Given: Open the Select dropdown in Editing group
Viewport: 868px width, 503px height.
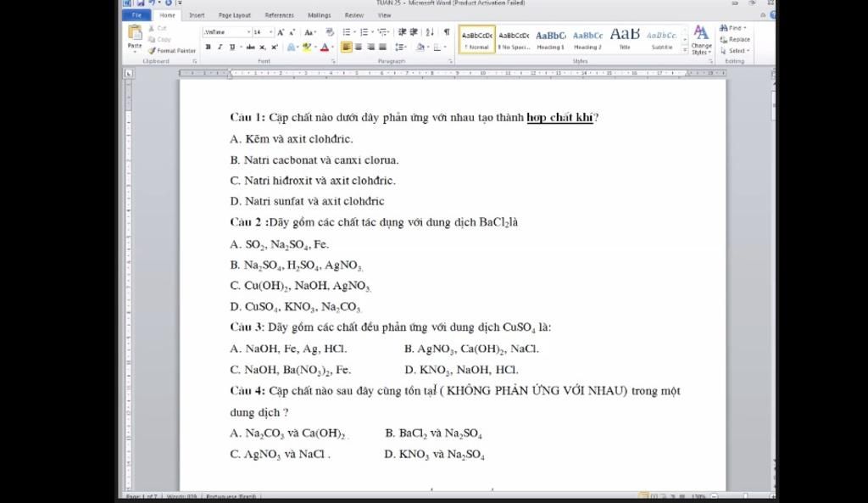Looking at the screenshot, I should (735, 50).
